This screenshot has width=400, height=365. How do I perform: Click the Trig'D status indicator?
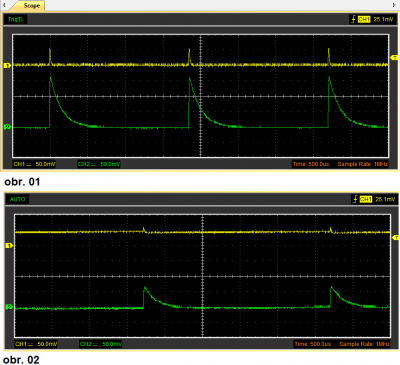pyautogui.click(x=15, y=19)
